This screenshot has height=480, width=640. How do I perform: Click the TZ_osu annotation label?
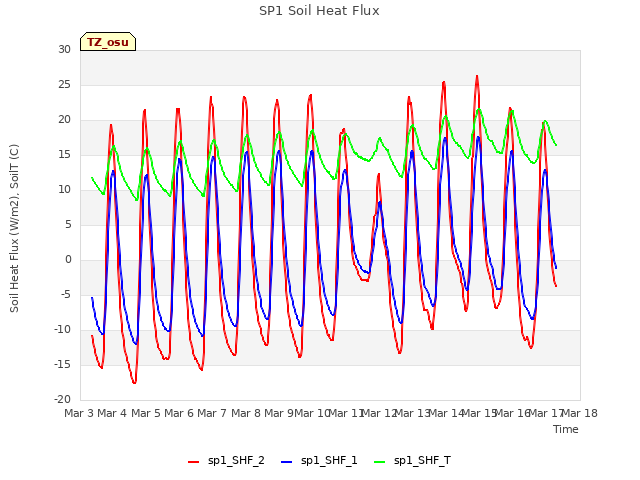(108, 42)
